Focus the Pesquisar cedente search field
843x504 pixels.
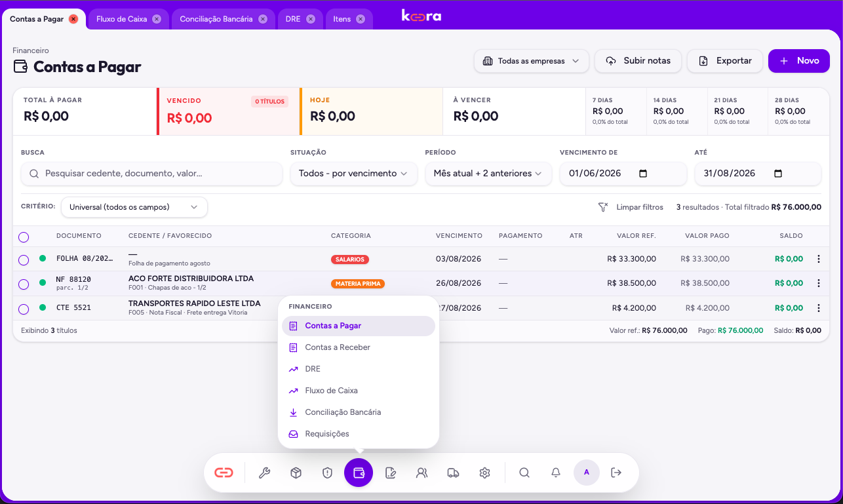click(x=152, y=174)
